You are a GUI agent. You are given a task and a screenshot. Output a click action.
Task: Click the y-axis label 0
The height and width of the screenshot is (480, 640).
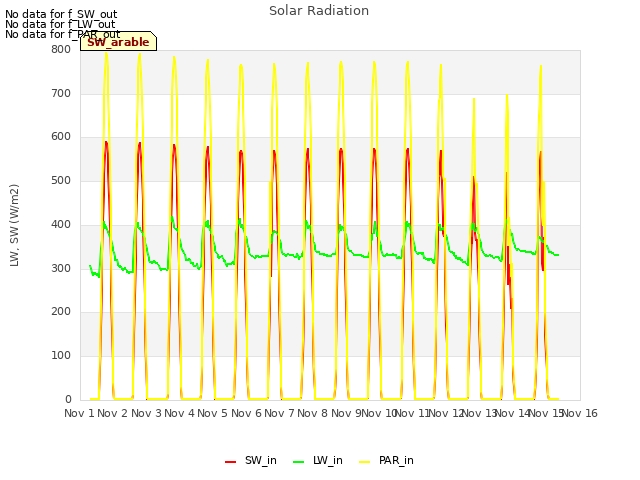pos(68,399)
